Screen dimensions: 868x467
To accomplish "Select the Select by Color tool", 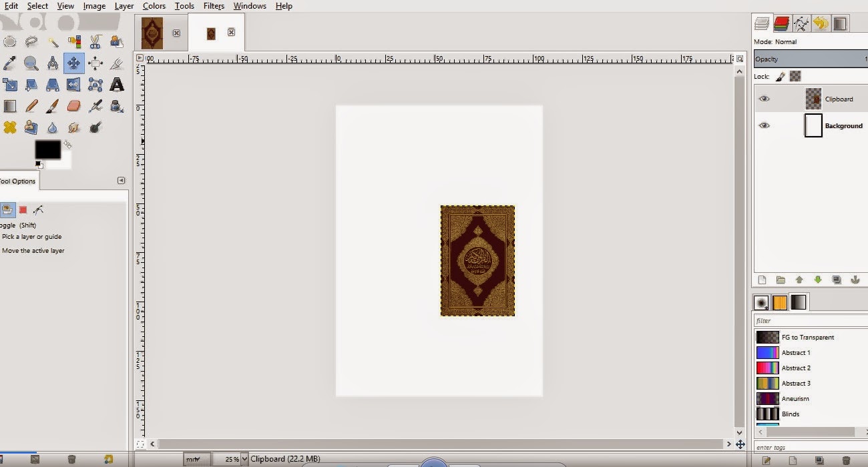I will [x=74, y=42].
